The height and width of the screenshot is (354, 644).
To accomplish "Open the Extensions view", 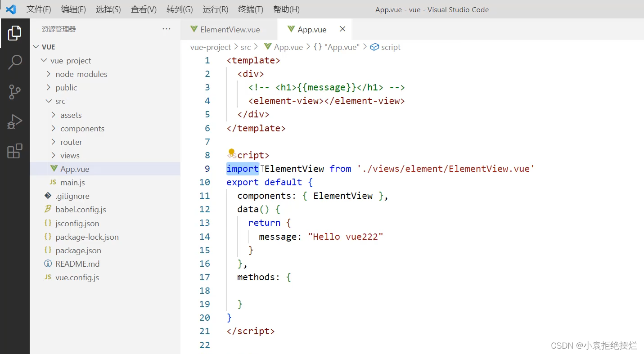I will (x=14, y=151).
